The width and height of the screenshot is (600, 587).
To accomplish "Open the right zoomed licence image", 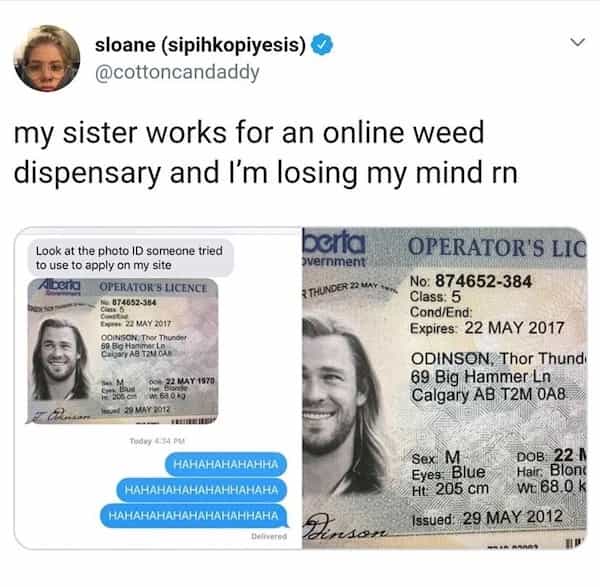I will tap(444, 388).
